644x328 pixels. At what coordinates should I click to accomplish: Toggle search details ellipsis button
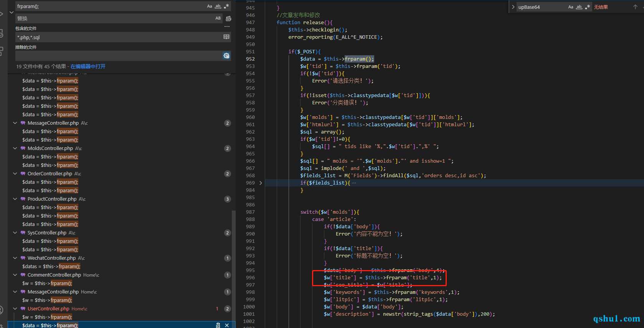point(227,27)
